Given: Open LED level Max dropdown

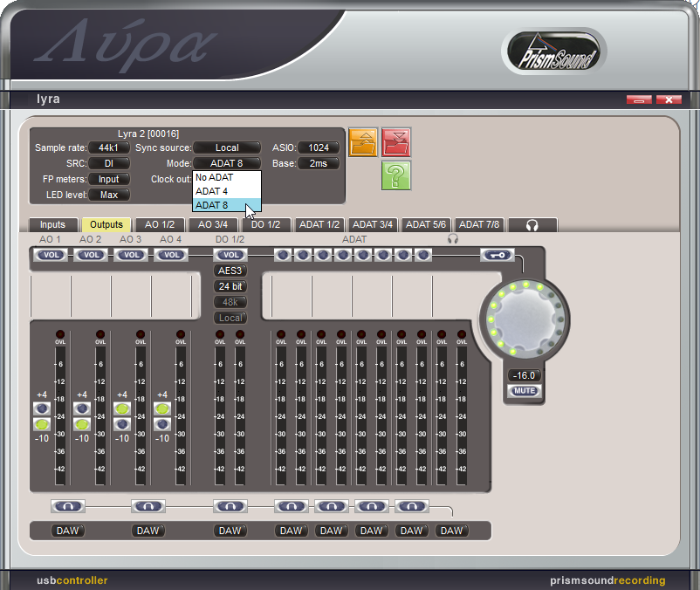Looking at the screenshot, I should (109, 195).
